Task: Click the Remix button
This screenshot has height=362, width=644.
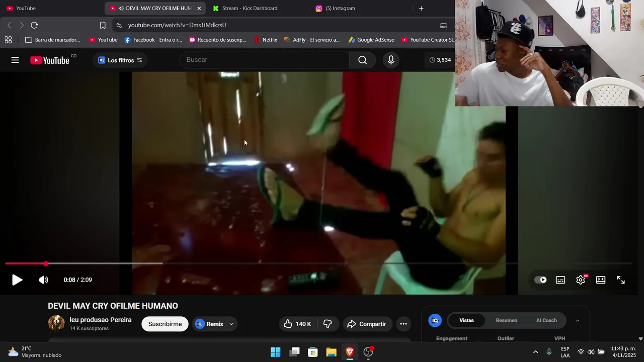Action: tap(209, 324)
